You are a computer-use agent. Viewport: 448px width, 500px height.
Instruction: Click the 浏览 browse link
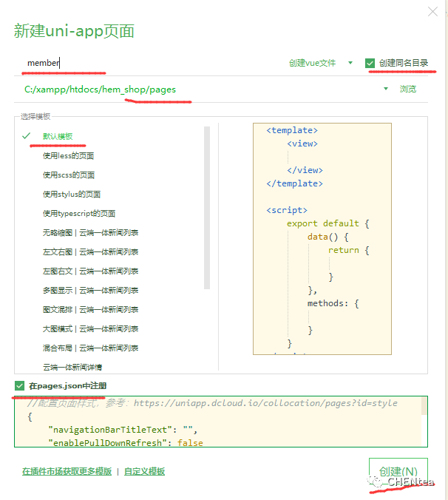point(408,89)
